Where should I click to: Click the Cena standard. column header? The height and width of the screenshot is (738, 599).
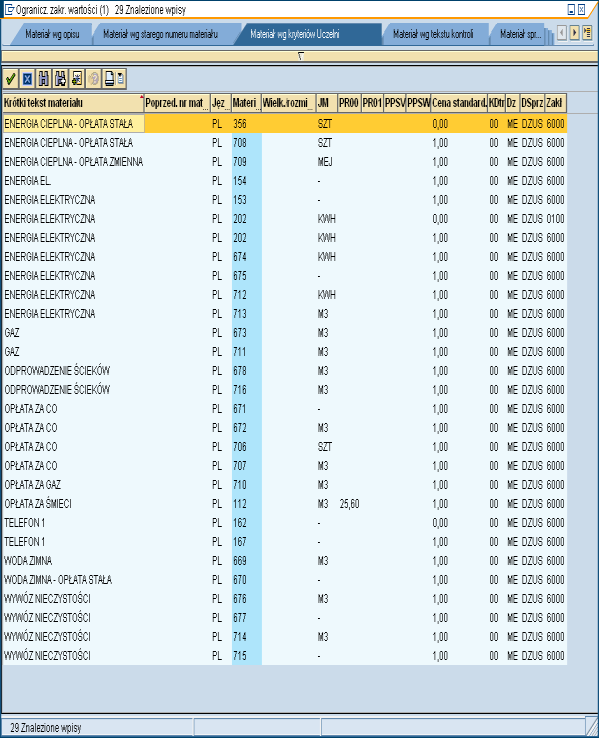pos(459,103)
